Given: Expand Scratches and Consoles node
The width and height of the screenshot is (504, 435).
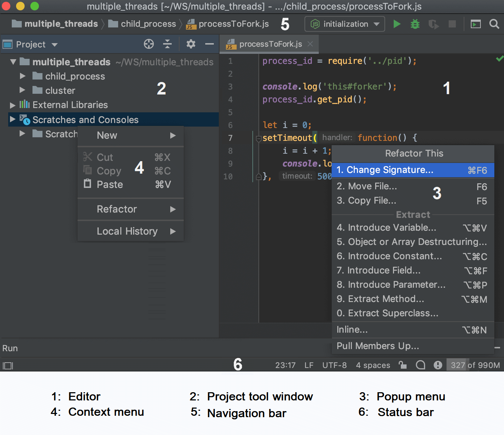Looking at the screenshot, I should click(13, 119).
